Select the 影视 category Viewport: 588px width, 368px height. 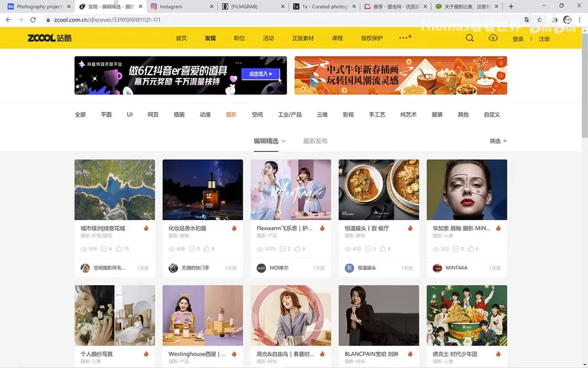point(348,114)
